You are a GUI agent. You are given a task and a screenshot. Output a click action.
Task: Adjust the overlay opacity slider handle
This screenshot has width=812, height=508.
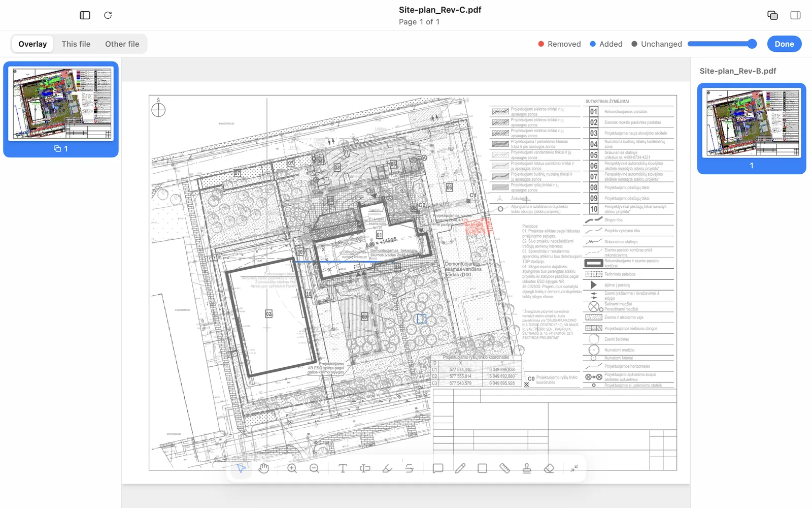coord(752,44)
